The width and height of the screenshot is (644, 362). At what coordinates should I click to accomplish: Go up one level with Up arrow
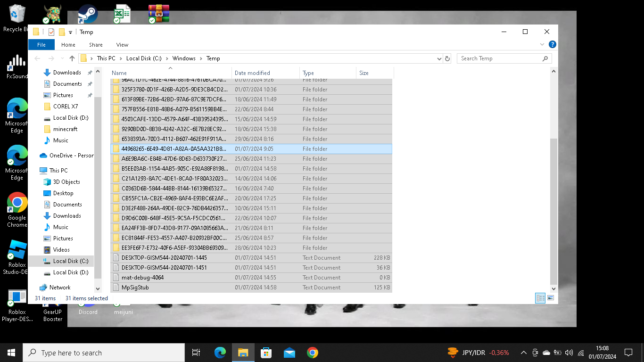point(72,58)
